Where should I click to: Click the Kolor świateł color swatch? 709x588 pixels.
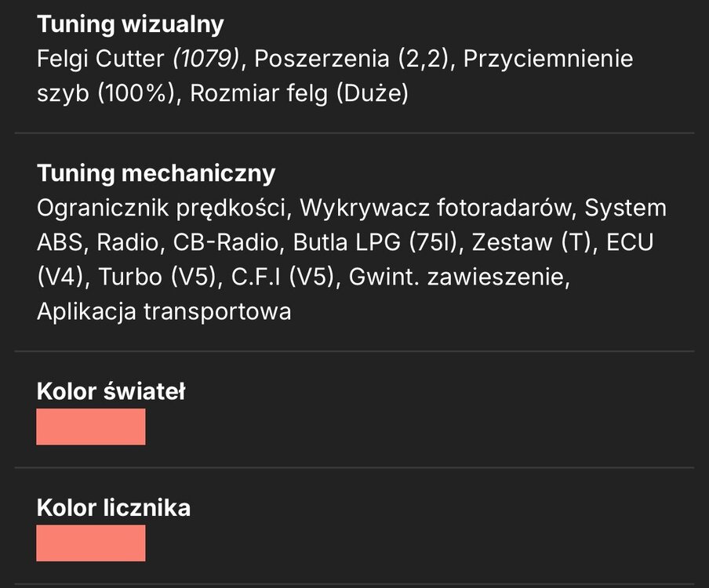91,426
